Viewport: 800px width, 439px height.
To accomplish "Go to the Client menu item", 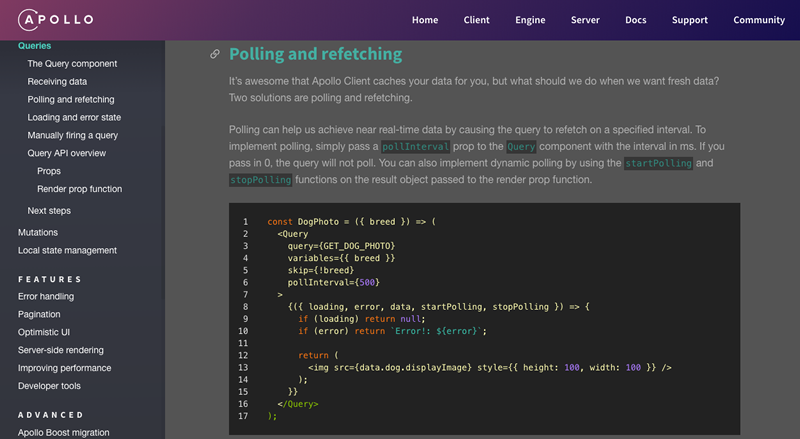I will coord(477,20).
